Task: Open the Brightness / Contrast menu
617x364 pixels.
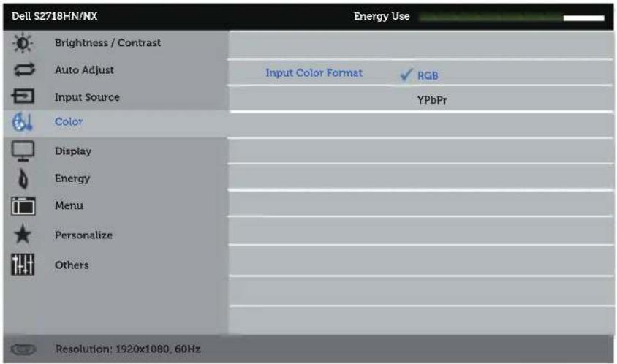Action: click(x=107, y=42)
